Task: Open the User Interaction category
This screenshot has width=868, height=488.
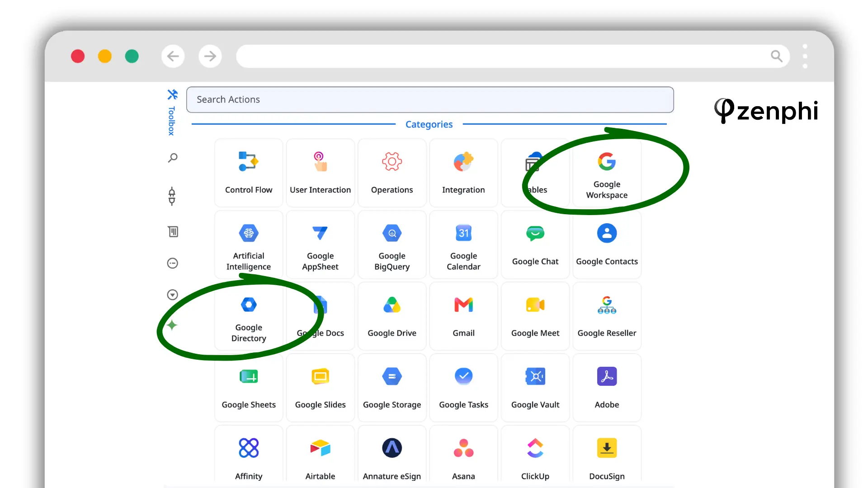Action: click(320, 173)
